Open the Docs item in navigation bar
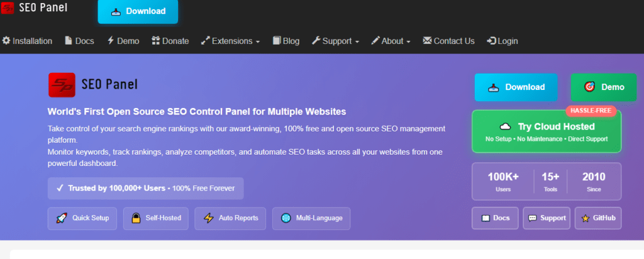This screenshot has height=259, width=644. (x=80, y=41)
